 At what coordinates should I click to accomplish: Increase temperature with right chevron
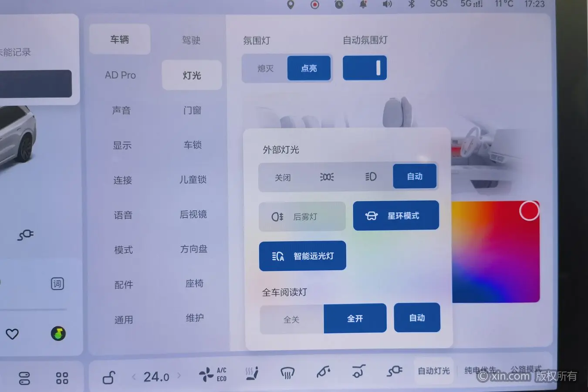pyautogui.click(x=179, y=375)
